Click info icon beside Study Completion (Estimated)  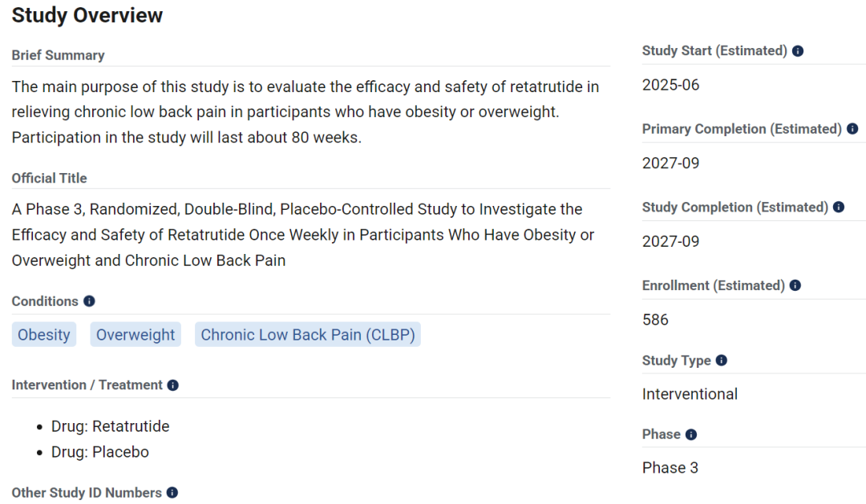pyautogui.click(x=839, y=207)
